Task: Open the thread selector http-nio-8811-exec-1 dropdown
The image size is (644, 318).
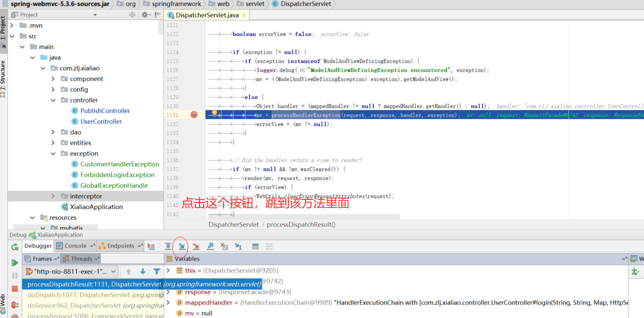Action: [x=70, y=271]
